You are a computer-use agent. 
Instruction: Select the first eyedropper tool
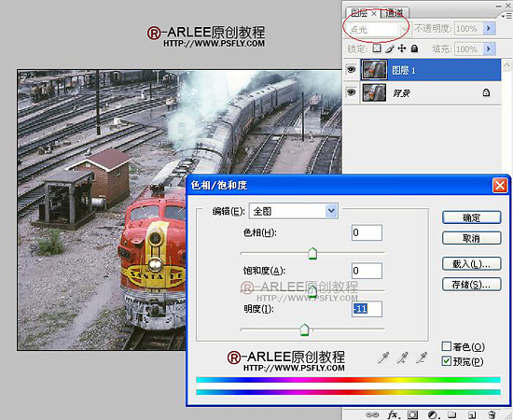(383, 357)
